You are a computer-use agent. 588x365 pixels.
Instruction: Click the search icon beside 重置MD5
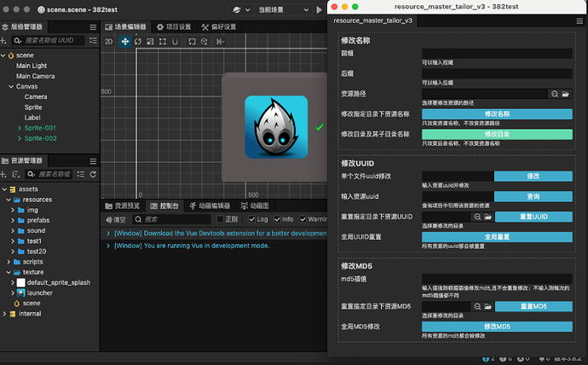(x=477, y=307)
